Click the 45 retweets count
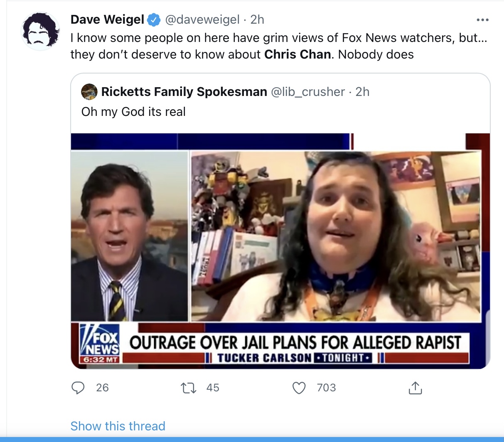Viewport: 504px width, 442px height. tap(213, 388)
